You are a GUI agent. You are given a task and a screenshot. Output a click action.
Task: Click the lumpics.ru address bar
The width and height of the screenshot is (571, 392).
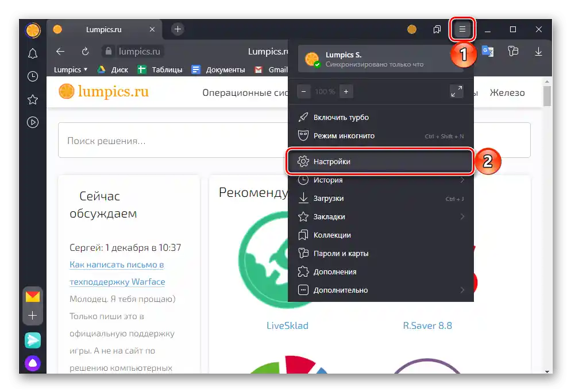tap(140, 51)
